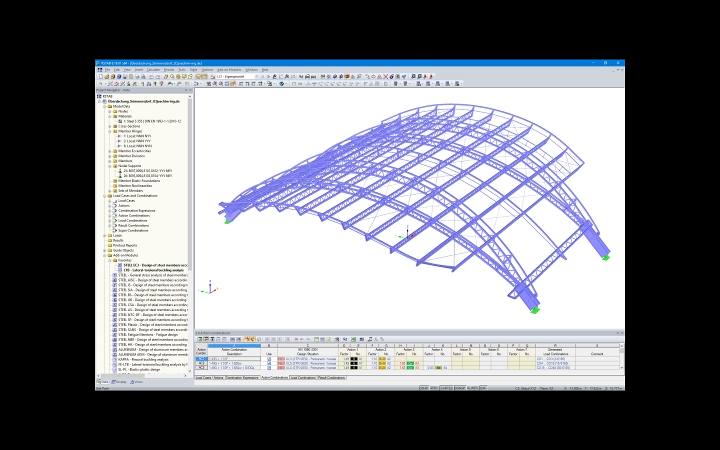The width and height of the screenshot is (720, 450).
Task: Select Action Combinations in navigator tree
Action: (x=134, y=215)
